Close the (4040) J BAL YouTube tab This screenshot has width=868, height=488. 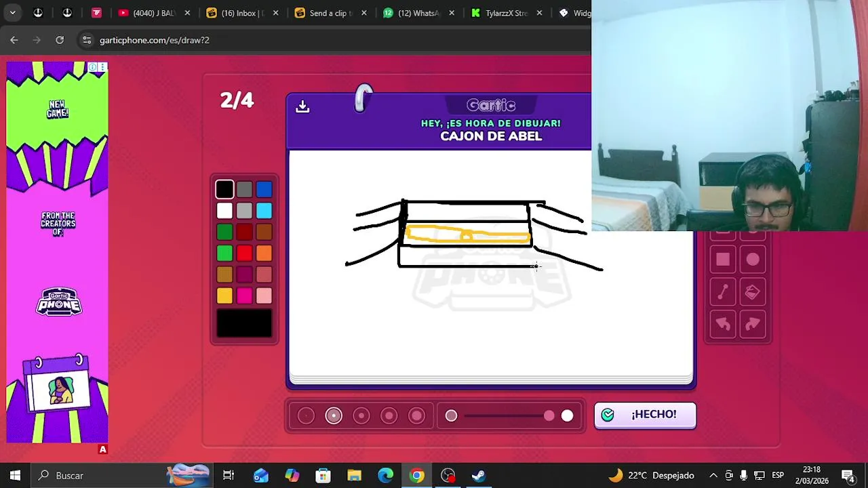pyautogui.click(x=188, y=13)
